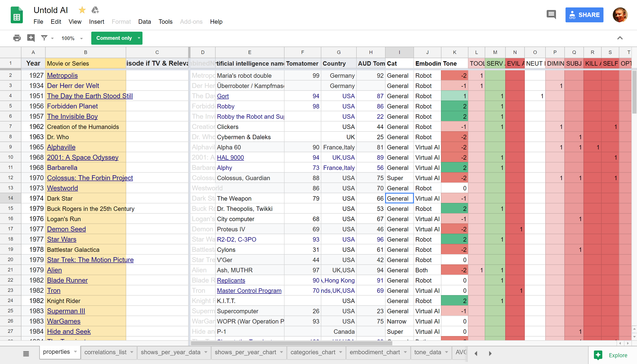Click the Google Sheets home icon
637x364 pixels.
[x=17, y=15]
